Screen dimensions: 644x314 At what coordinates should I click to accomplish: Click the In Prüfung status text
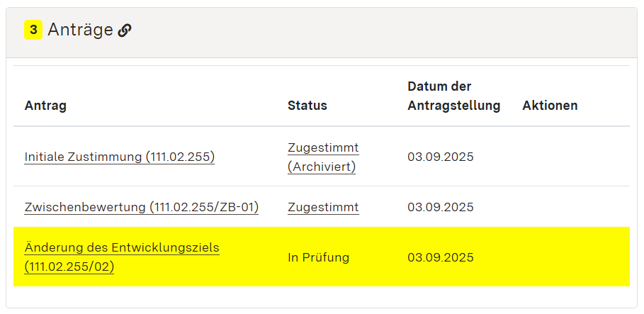318,257
